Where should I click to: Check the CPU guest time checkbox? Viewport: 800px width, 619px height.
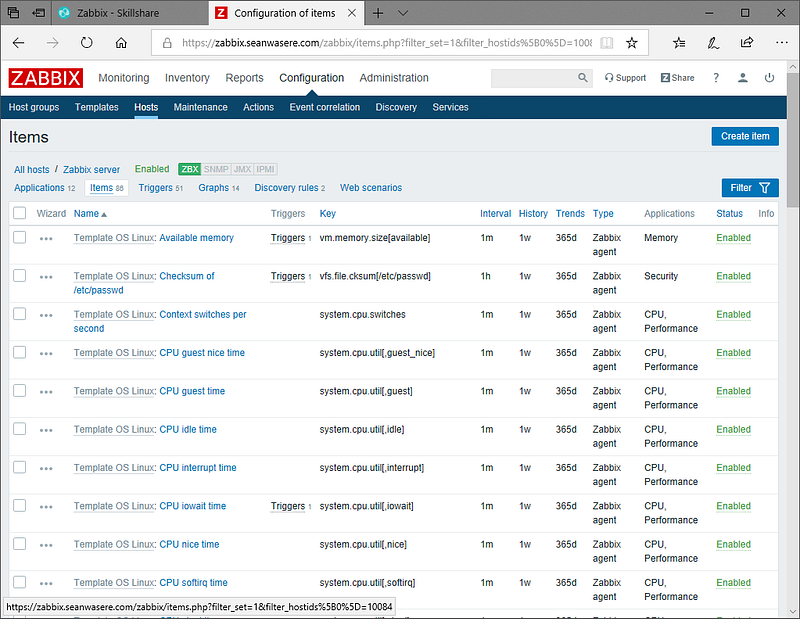pos(19,390)
